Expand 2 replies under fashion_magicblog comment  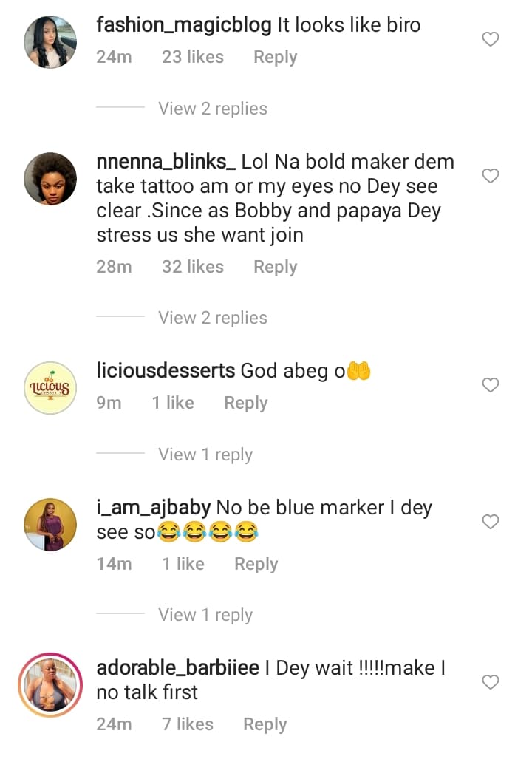point(212,109)
